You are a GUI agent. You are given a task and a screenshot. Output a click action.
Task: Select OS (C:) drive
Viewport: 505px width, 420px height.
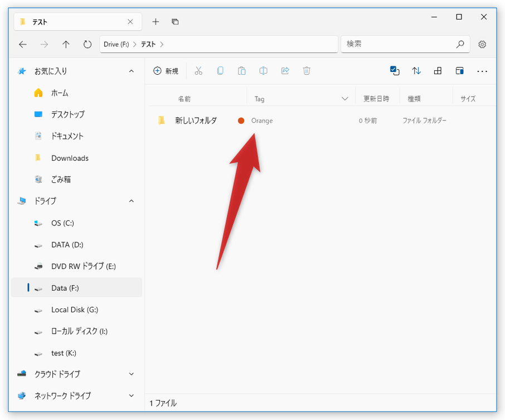point(77,223)
